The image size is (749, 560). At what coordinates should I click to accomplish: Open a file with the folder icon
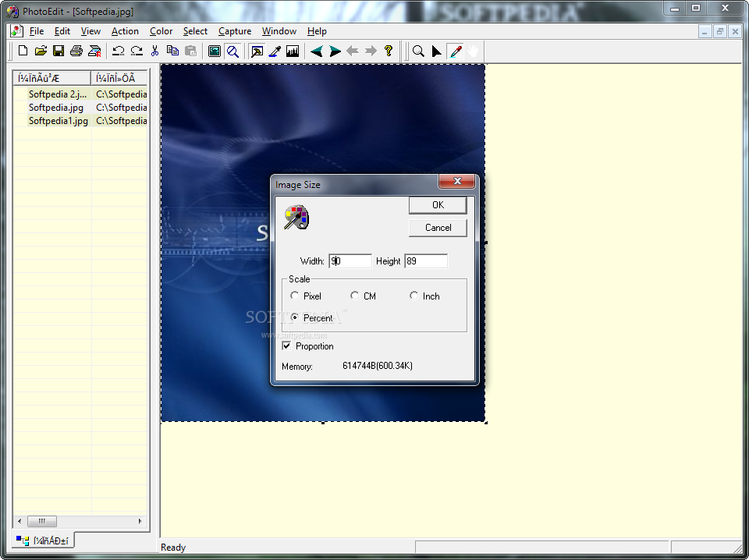[41, 51]
